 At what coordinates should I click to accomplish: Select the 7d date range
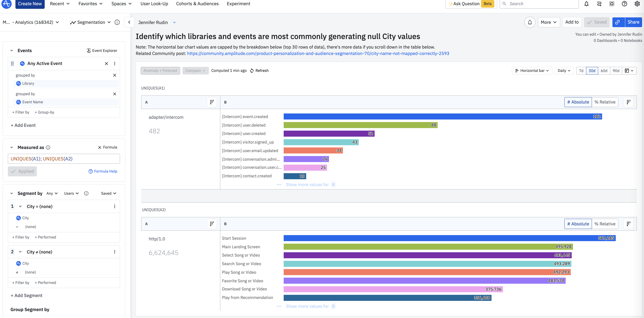(x=581, y=71)
